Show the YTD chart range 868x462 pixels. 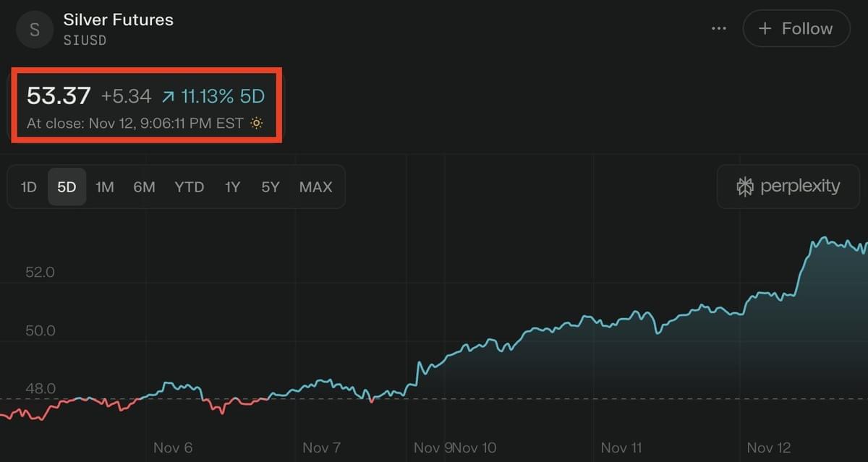coord(189,187)
